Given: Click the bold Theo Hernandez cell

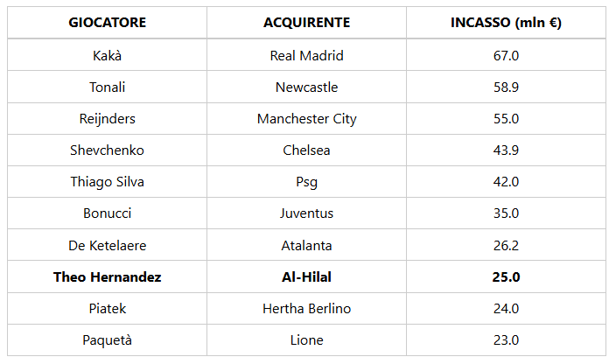Looking at the screenshot, I should (108, 277).
